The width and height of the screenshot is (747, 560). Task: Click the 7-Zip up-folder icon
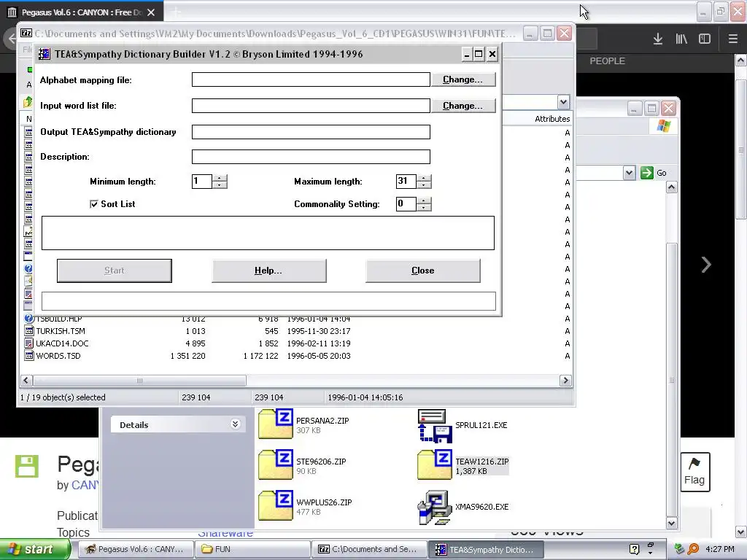[28, 102]
